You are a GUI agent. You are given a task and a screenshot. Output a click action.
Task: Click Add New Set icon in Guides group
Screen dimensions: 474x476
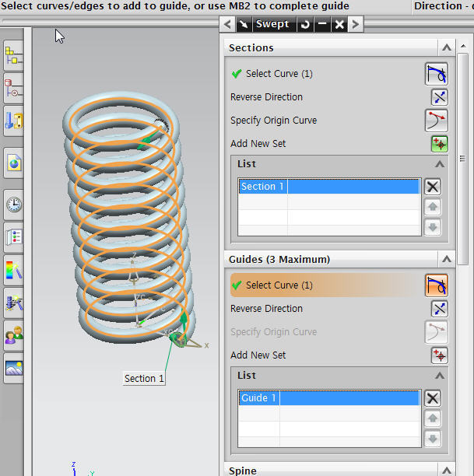[x=439, y=355]
